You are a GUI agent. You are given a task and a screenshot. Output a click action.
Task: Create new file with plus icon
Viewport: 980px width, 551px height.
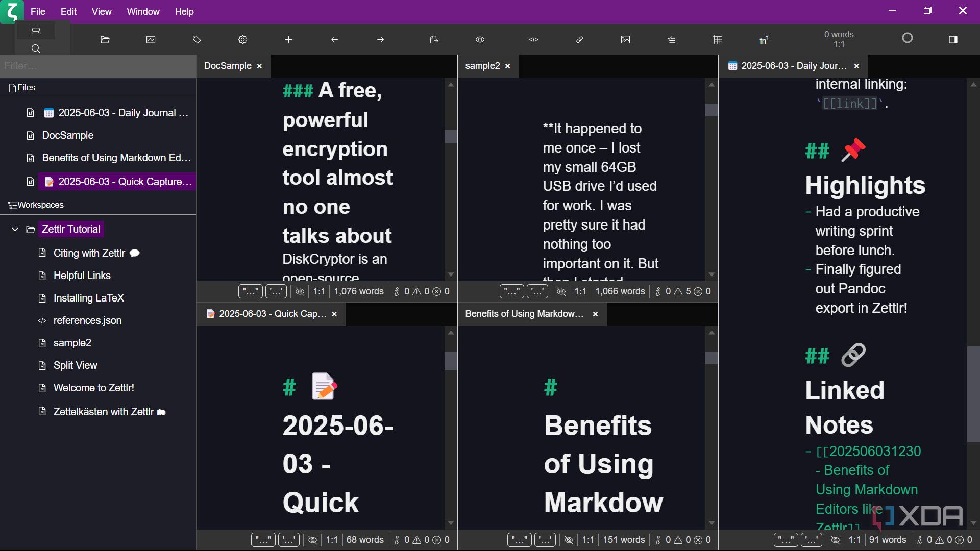pos(289,40)
